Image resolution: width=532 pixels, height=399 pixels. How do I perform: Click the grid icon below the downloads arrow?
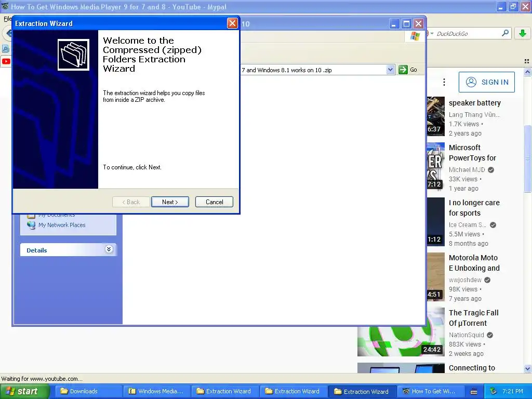point(527,61)
